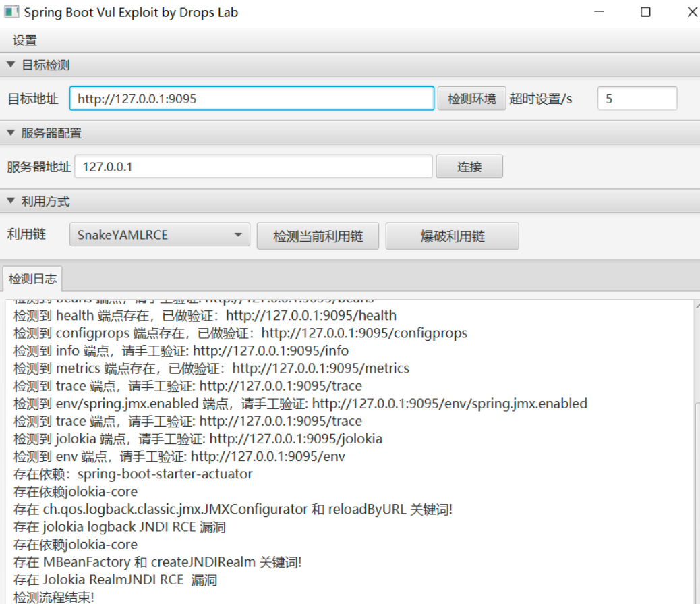The height and width of the screenshot is (604, 700).
Task: Focus the 目标地址 URL input field
Action: point(252,99)
